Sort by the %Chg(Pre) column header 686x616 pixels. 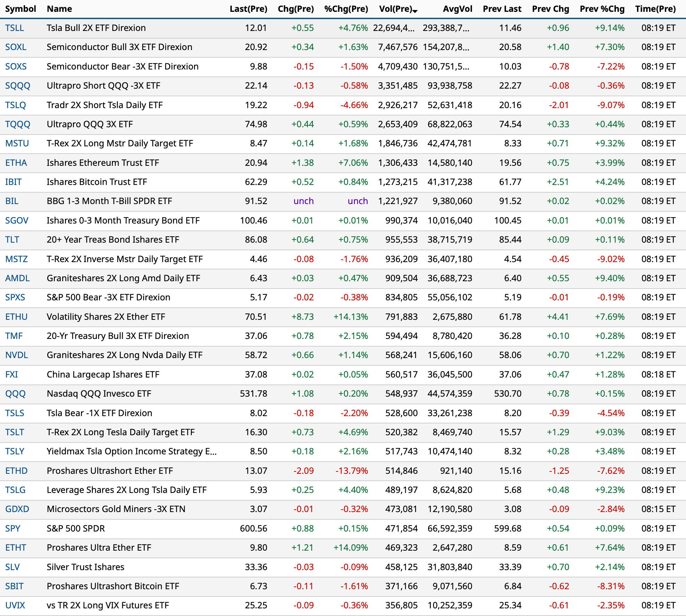point(346,9)
